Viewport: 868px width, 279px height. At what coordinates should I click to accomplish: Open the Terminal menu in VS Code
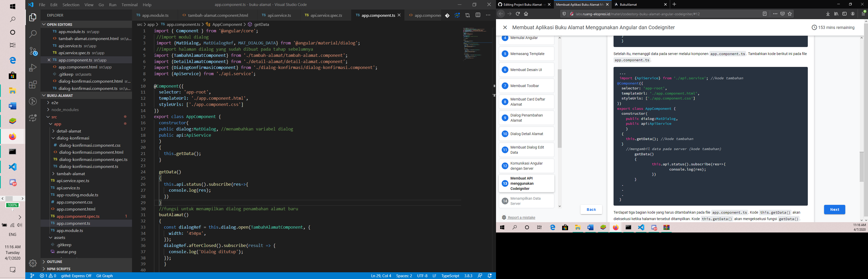pos(129,5)
